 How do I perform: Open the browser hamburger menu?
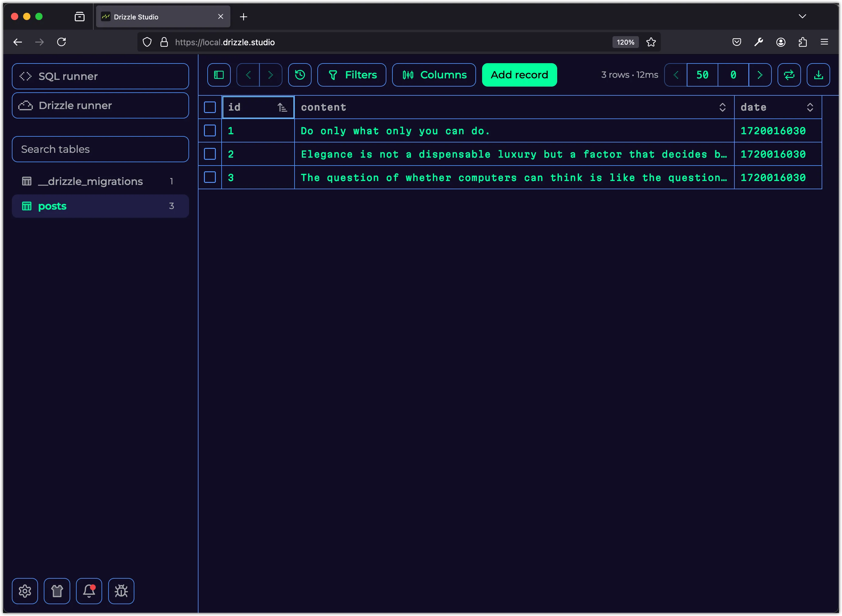point(824,42)
